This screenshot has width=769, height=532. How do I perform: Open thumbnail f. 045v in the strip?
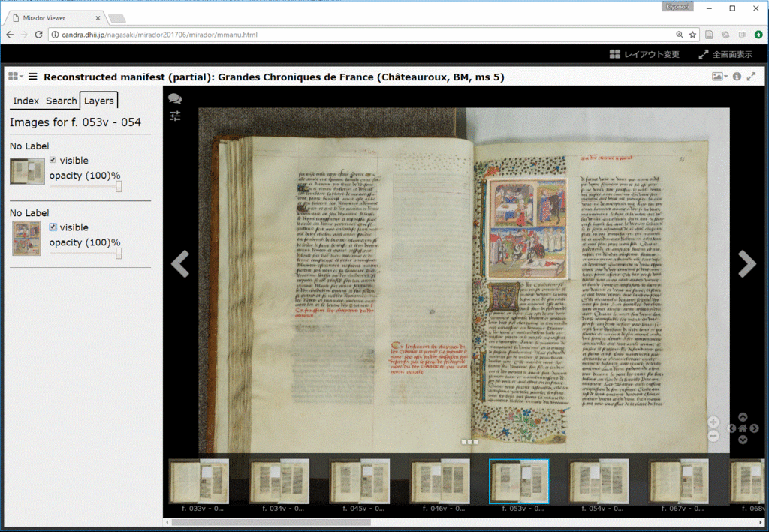coord(360,481)
